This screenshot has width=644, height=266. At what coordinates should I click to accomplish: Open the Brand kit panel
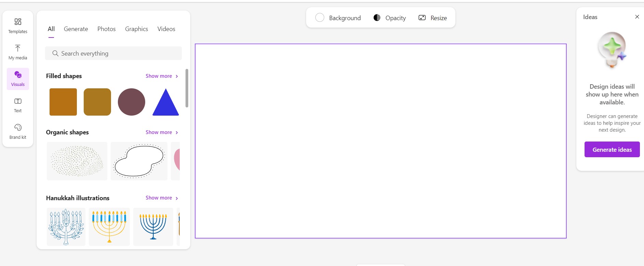(x=18, y=131)
